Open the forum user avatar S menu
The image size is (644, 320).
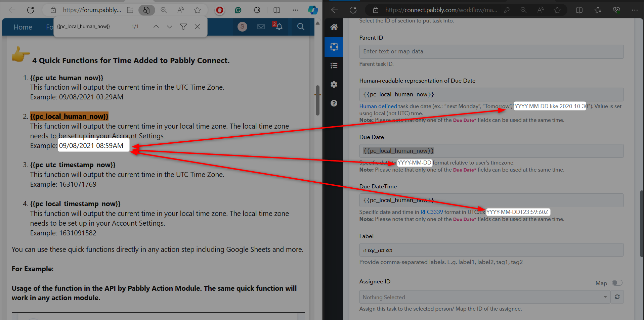click(242, 27)
